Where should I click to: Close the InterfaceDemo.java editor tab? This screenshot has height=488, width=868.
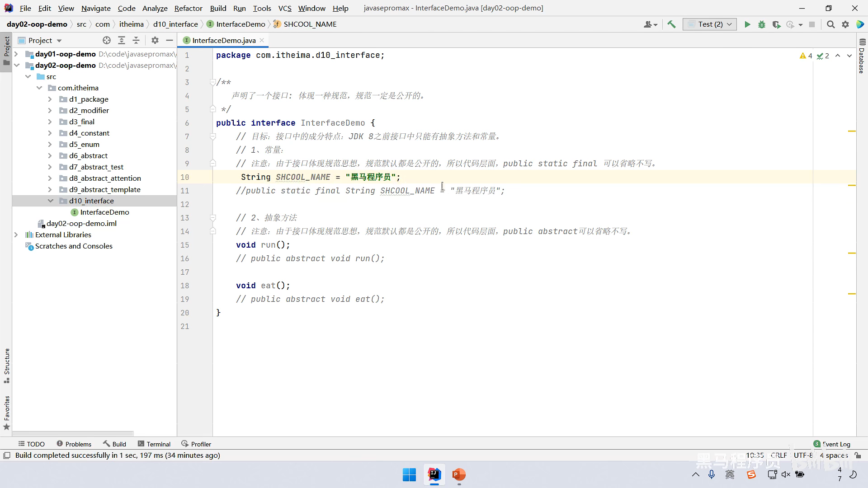(x=262, y=40)
